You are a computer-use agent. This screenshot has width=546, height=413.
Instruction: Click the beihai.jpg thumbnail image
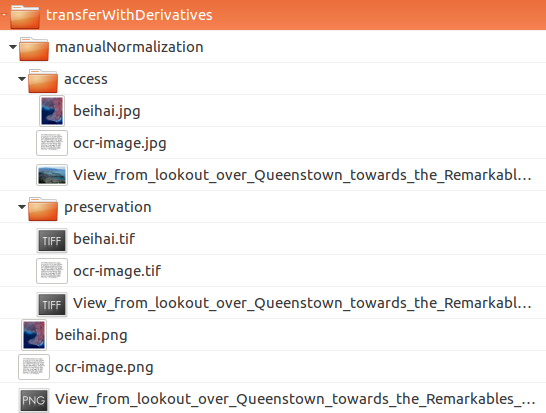(x=52, y=111)
